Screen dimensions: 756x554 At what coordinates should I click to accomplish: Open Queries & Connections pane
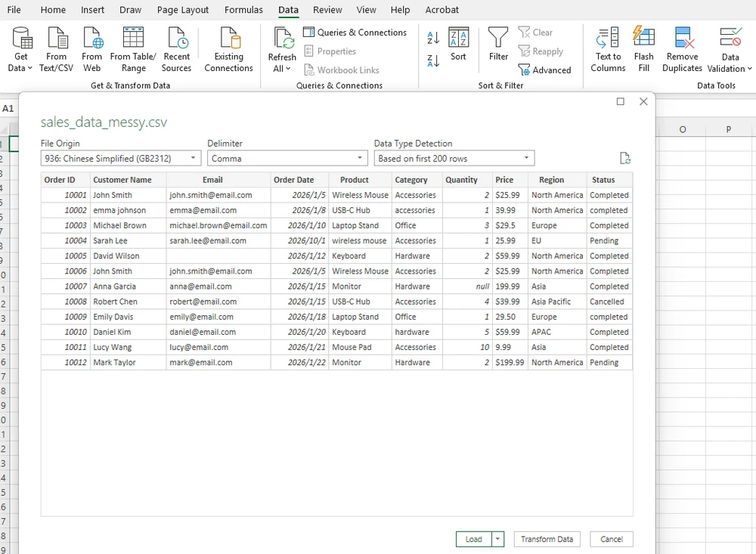point(355,32)
